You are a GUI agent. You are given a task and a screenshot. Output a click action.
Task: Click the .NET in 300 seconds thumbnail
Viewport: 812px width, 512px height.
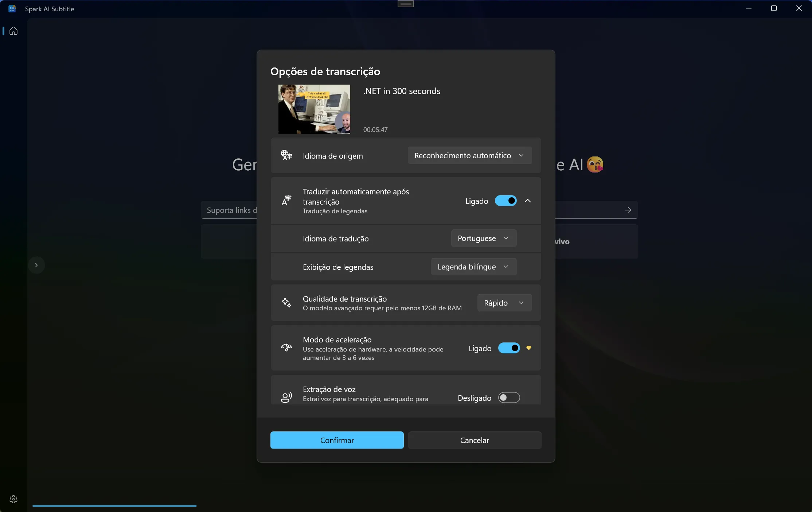314,109
